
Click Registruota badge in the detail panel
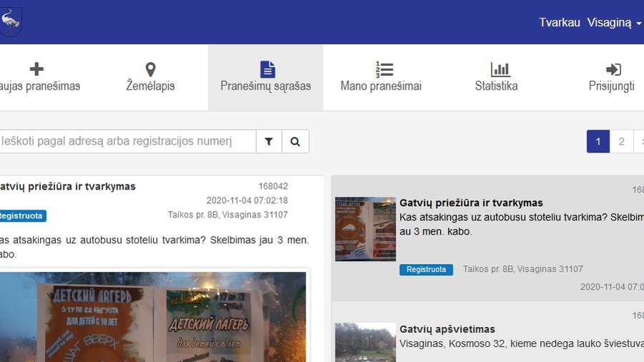click(x=21, y=216)
